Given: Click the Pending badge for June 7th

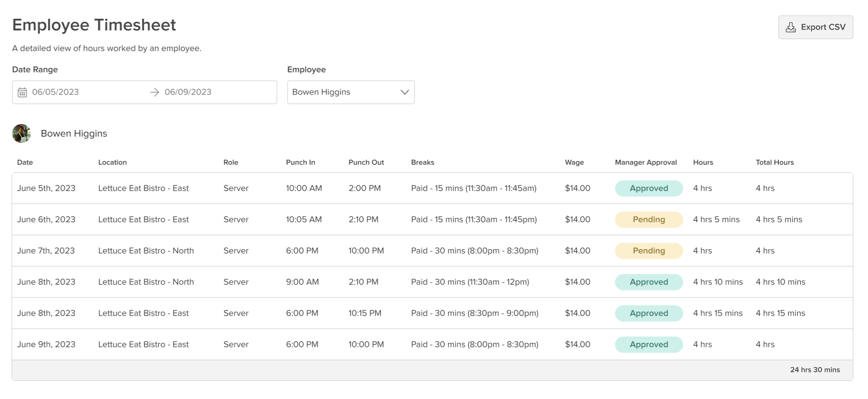Looking at the screenshot, I should [x=648, y=251].
